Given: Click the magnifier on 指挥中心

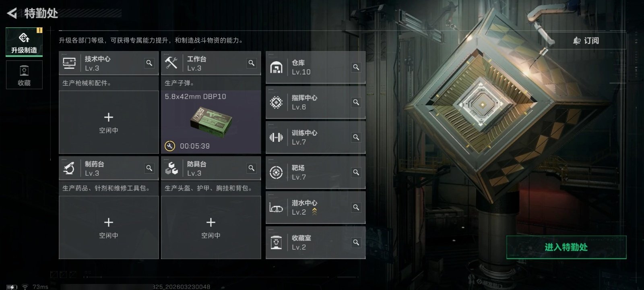Looking at the screenshot, I should click(356, 102).
